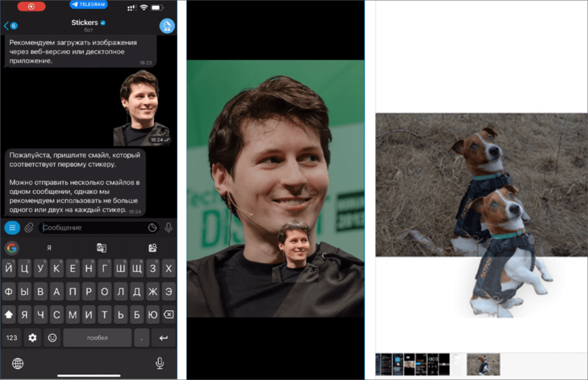Tap the У key
Viewport: 588px width, 380px height.
(x=41, y=268)
